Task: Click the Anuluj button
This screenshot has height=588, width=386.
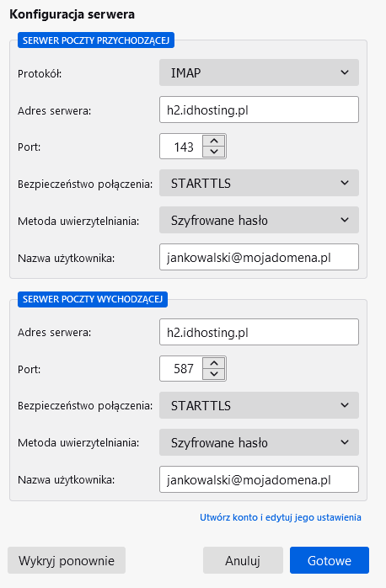Action: point(243,560)
